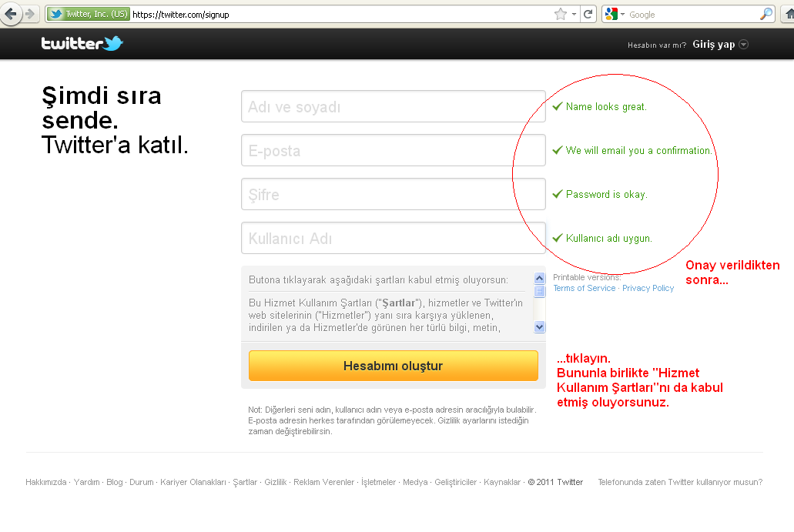Click the Google search magnifier icon
The width and height of the screenshot is (794, 532).
point(767,13)
